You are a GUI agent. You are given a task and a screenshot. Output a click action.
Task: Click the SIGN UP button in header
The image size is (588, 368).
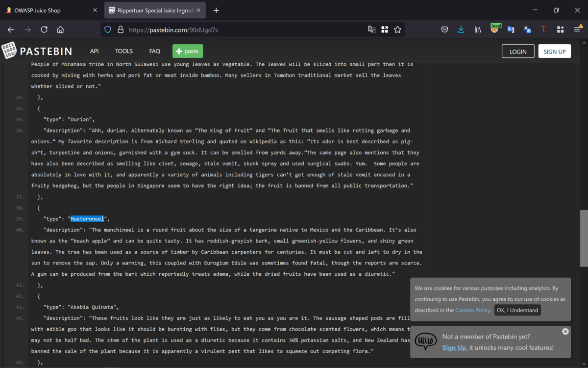pyautogui.click(x=555, y=51)
